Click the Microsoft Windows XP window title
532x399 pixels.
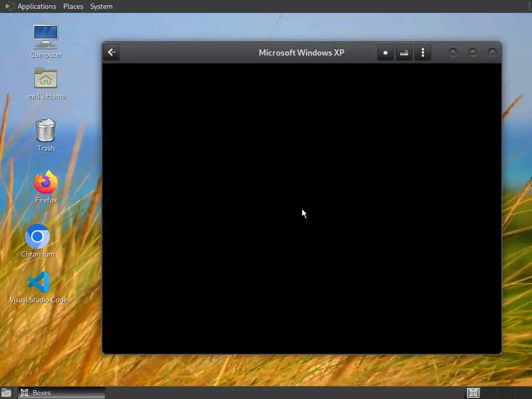(301, 52)
